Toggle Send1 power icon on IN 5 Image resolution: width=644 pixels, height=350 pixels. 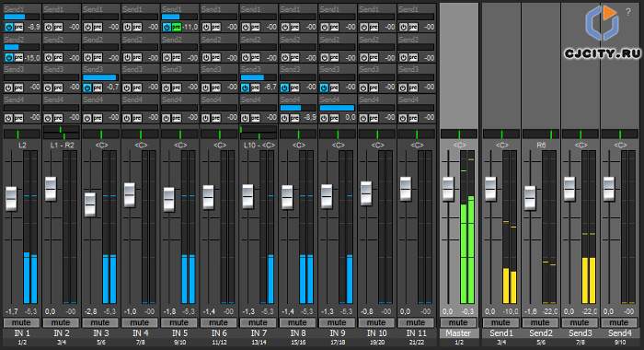[x=167, y=27]
